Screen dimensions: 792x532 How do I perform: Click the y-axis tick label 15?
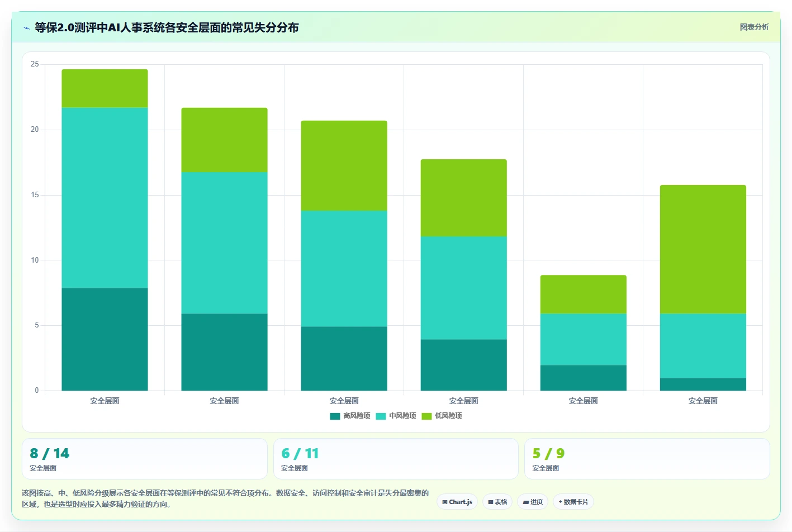click(35, 195)
